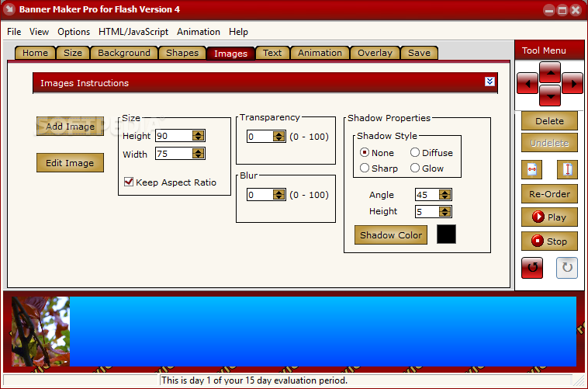Increase image Height in Size group
Image resolution: width=588 pixels, height=389 pixels.
(199, 133)
